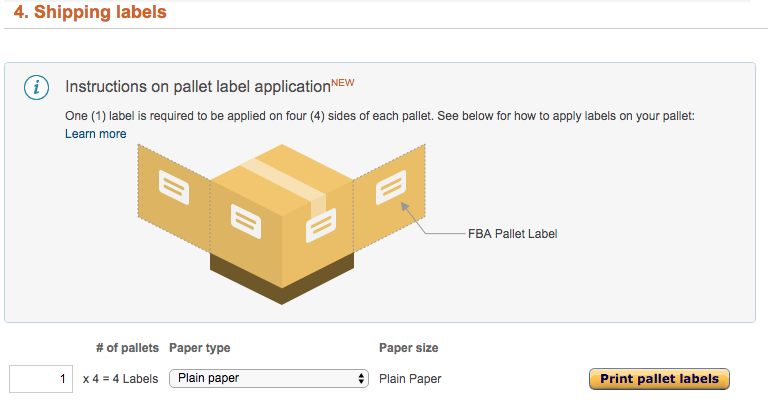Click the label on box front-left face
The image size is (768, 419).
246,222
